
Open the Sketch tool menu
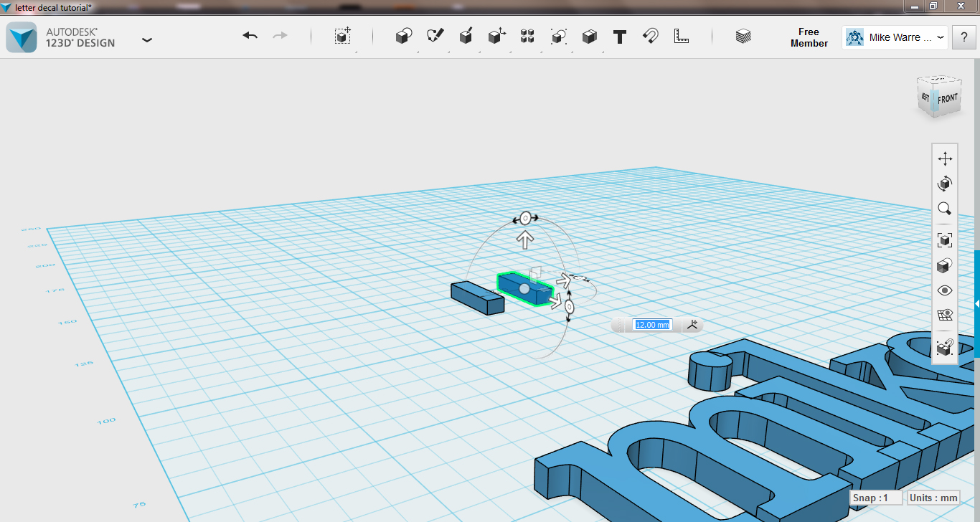pyautogui.click(x=435, y=37)
